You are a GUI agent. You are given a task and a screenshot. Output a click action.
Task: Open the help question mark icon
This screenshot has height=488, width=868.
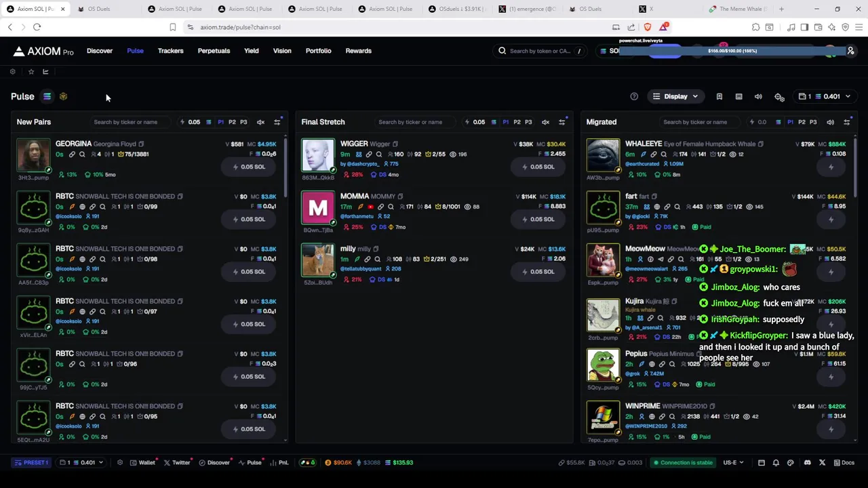click(x=634, y=96)
